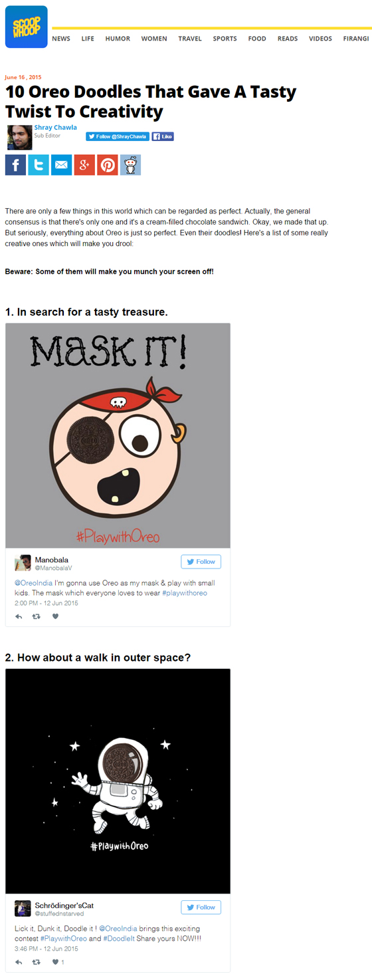Open the TRAVEL menu section
Screen dimensions: 372x980
coord(190,39)
